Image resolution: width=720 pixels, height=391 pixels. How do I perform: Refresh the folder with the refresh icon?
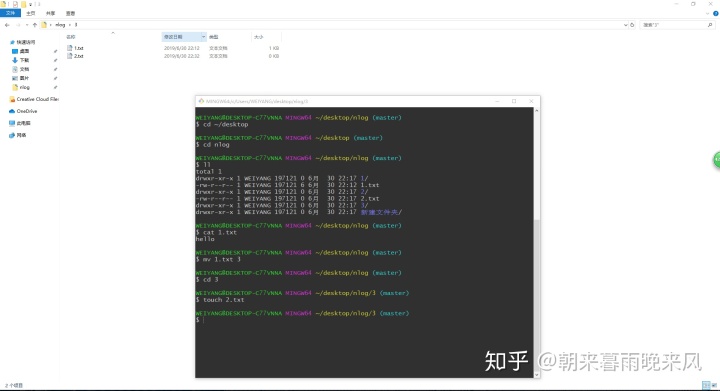point(632,25)
